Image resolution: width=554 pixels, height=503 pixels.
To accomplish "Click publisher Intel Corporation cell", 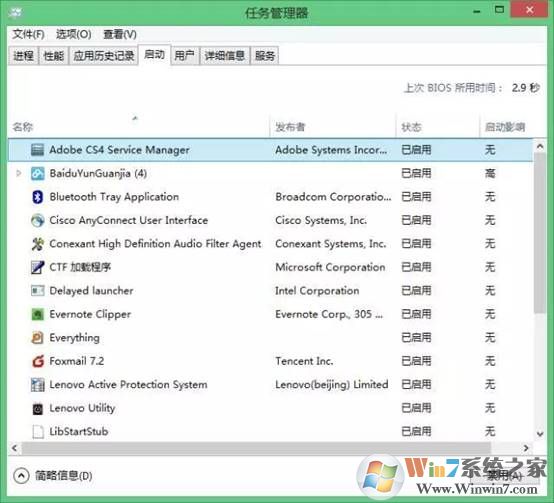I will click(317, 291).
